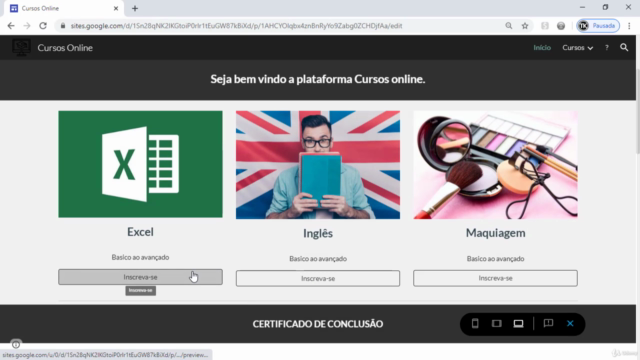
Task: Click the feedback icon in preview bar
Action: point(548,324)
